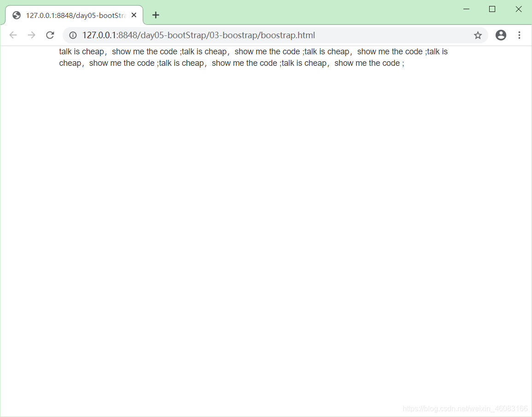Open a new tab with plus button

click(156, 15)
